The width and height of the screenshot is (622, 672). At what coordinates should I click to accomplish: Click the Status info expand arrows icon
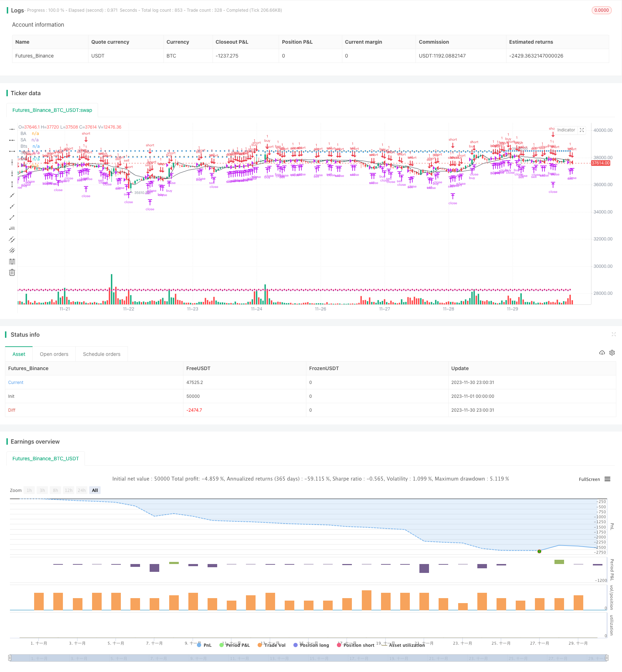(x=613, y=334)
